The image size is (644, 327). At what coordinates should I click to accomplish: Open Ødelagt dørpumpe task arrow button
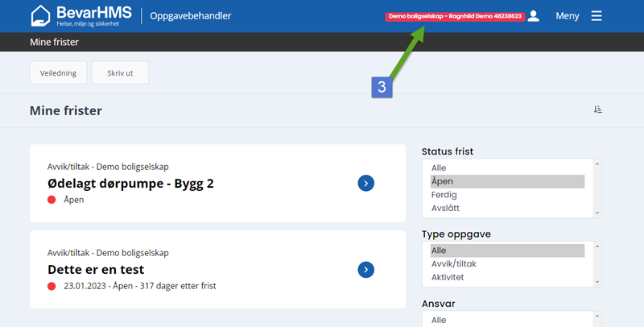[x=365, y=184]
